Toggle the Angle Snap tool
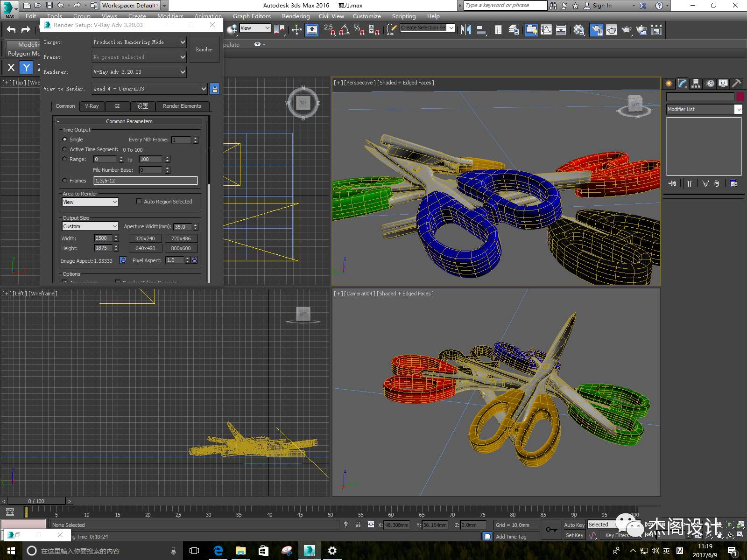This screenshot has width=747, height=560. [344, 30]
